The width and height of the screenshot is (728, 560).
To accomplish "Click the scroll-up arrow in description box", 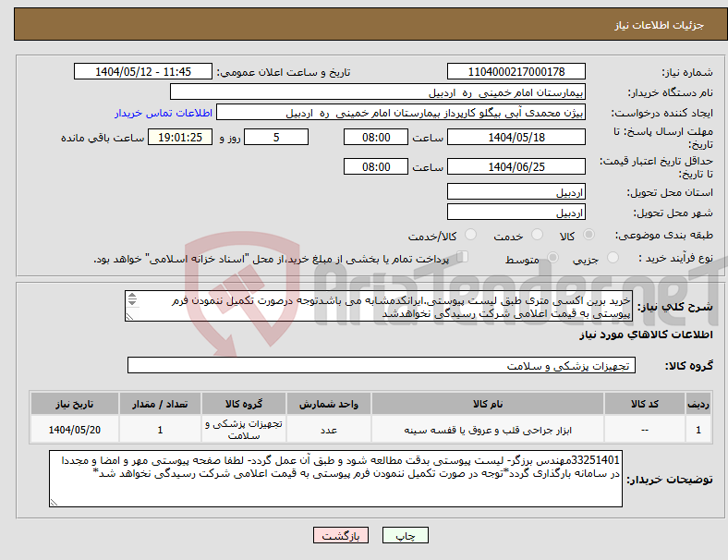I will [132, 295].
